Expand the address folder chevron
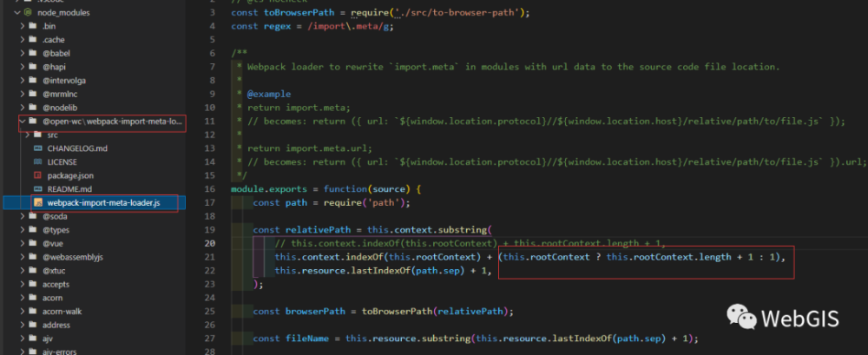Screen dimensions: 868x355 coord(23,325)
